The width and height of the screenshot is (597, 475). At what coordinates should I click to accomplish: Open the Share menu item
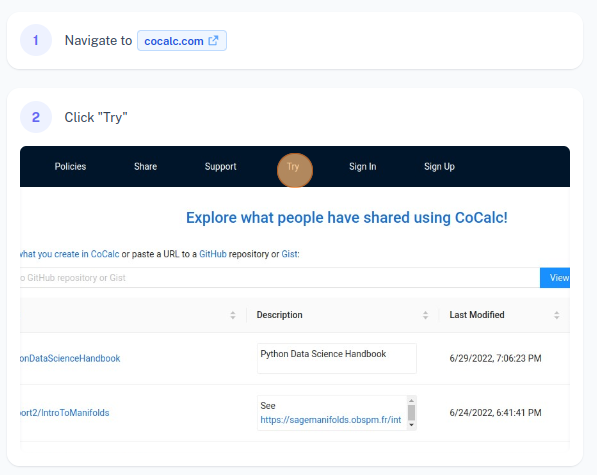click(x=145, y=166)
